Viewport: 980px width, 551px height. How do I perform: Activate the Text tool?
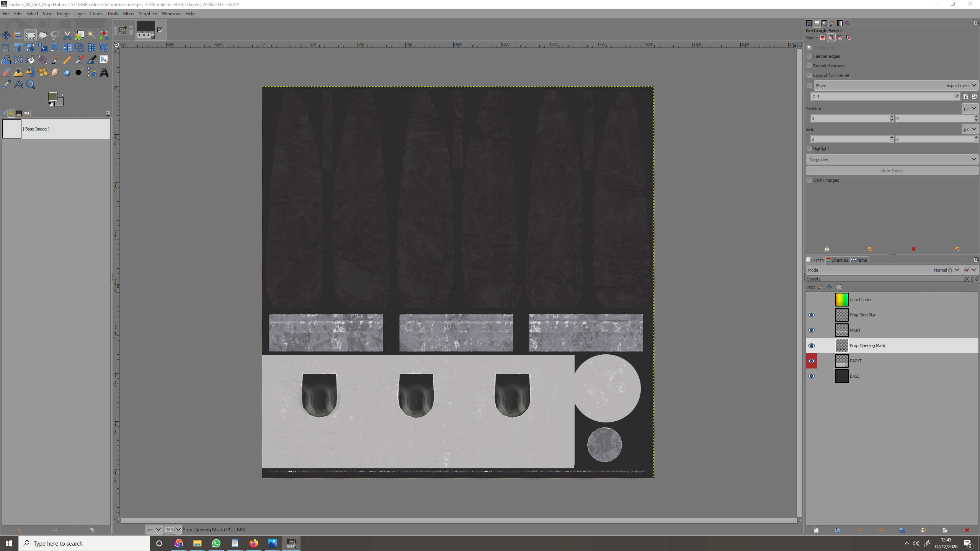coord(104,72)
